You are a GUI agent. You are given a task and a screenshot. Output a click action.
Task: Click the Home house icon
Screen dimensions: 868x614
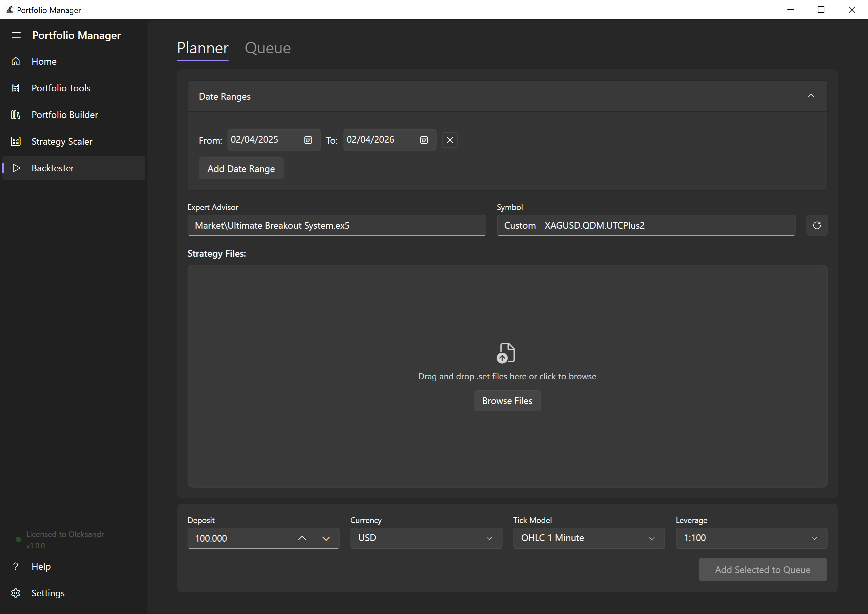click(x=16, y=61)
